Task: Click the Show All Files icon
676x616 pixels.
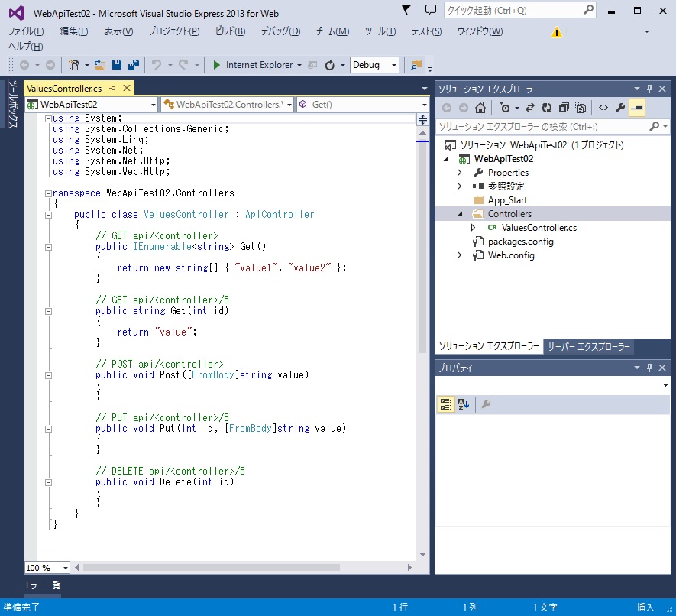Action: [581, 108]
